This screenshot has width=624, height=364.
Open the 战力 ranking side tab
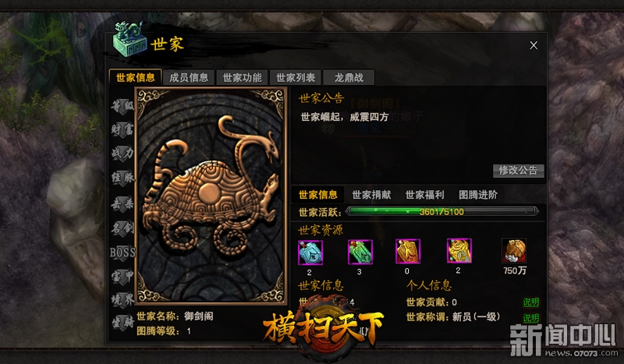click(x=122, y=153)
